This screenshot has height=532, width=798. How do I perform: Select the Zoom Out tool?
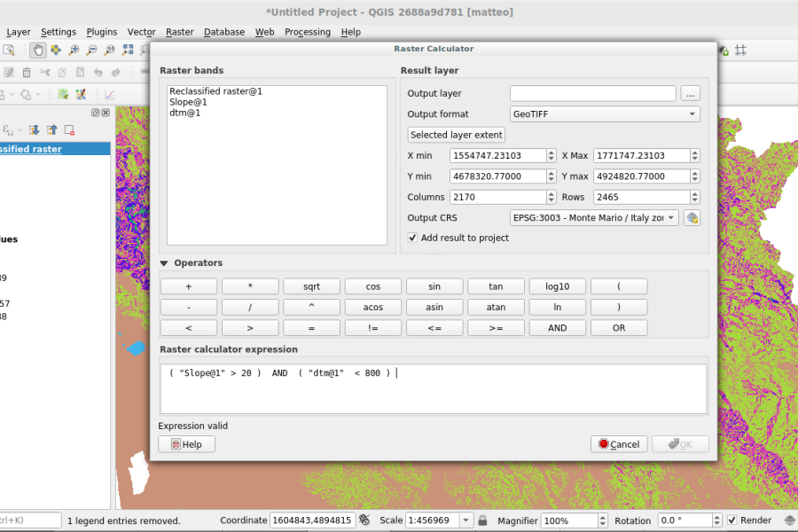[x=92, y=51]
